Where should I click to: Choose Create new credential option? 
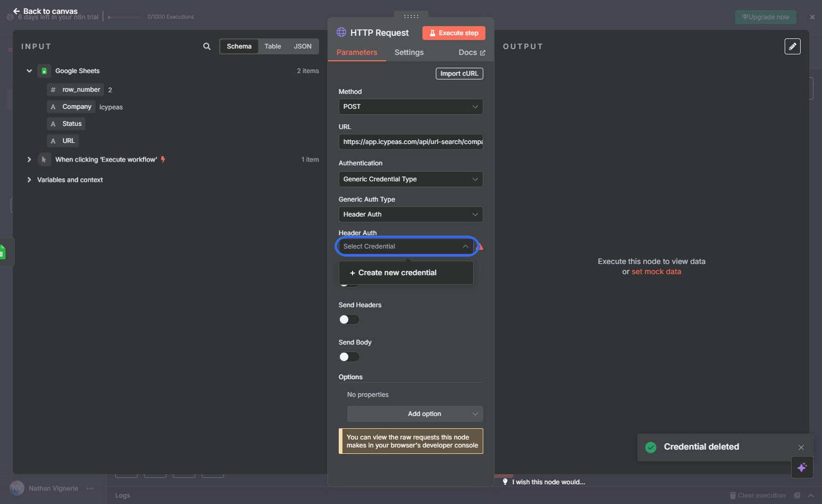coord(406,273)
